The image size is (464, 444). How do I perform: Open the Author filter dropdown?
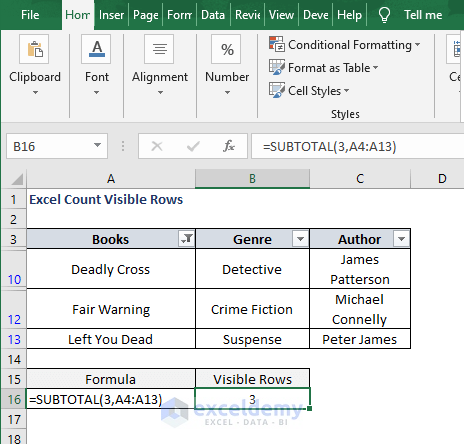pyautogui.click(x=401, y=239)
